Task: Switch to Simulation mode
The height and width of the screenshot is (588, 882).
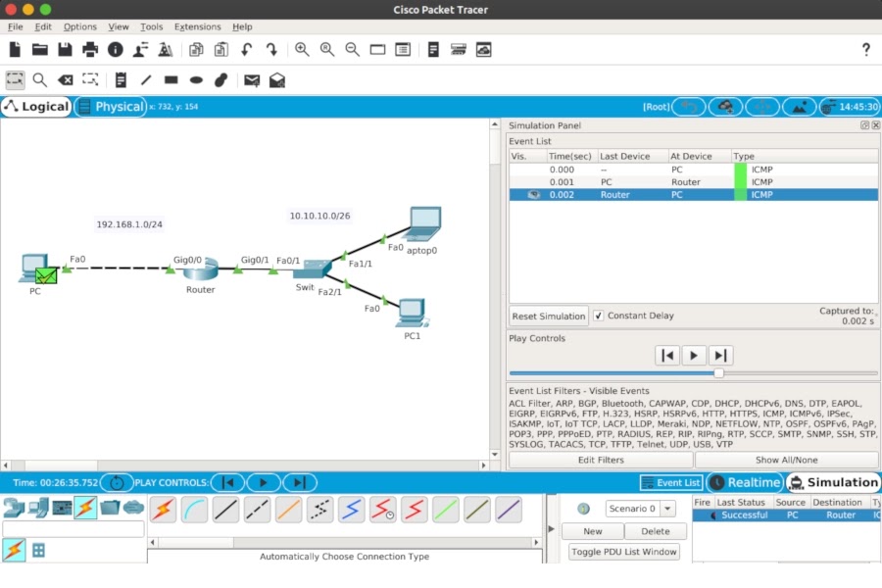Action: click(x=832, y=482)
